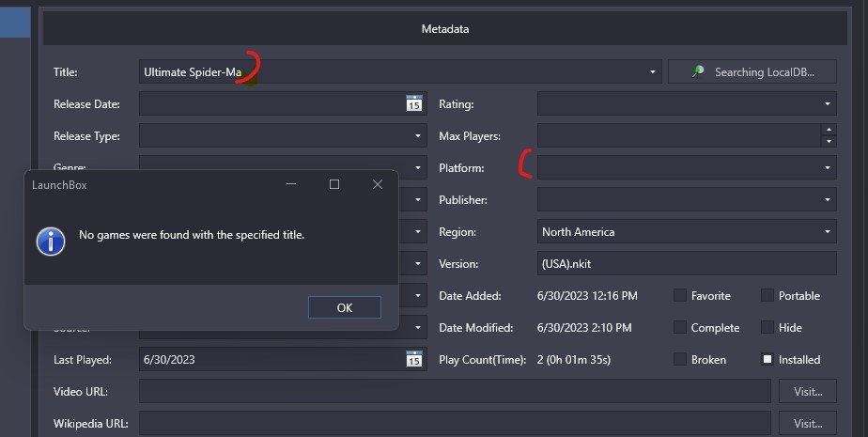Maximize the LaunchBox message dialog
Image resolution: width=868 pixels, height=437 pixels.
(x=334, y=184)
